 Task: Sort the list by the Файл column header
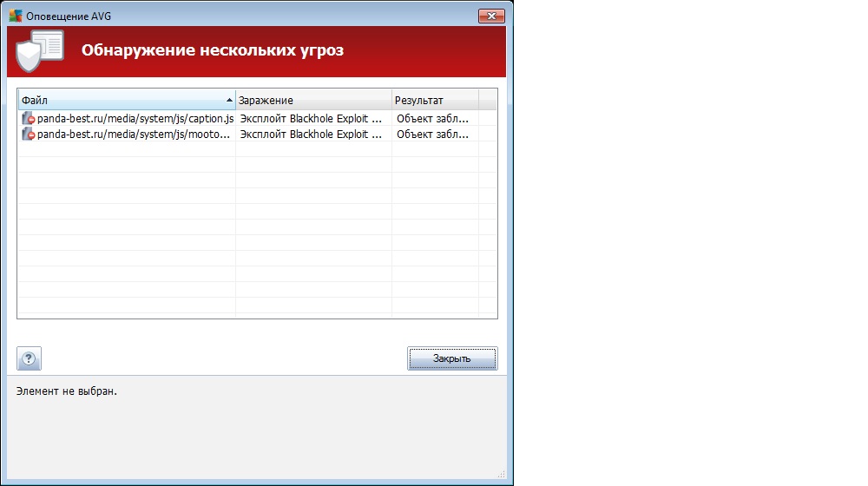[x=127, y=100]
